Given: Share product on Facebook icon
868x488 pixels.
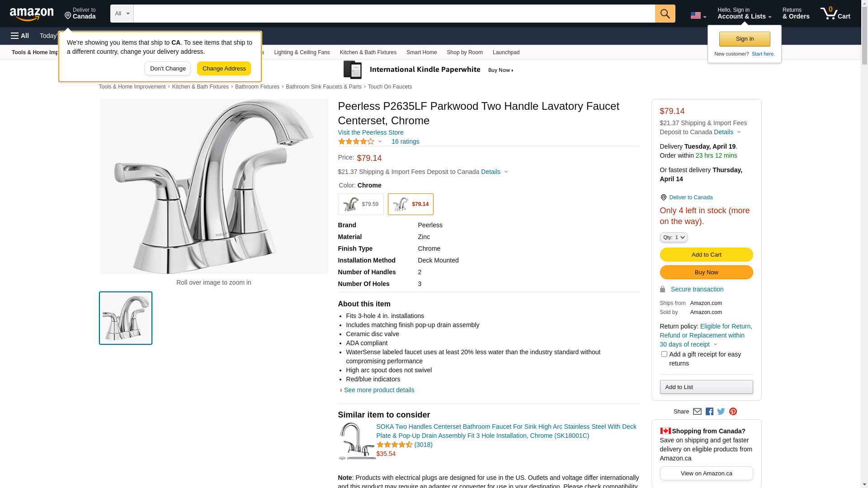Looking at the screenshot, I should [x=709, y=412].
